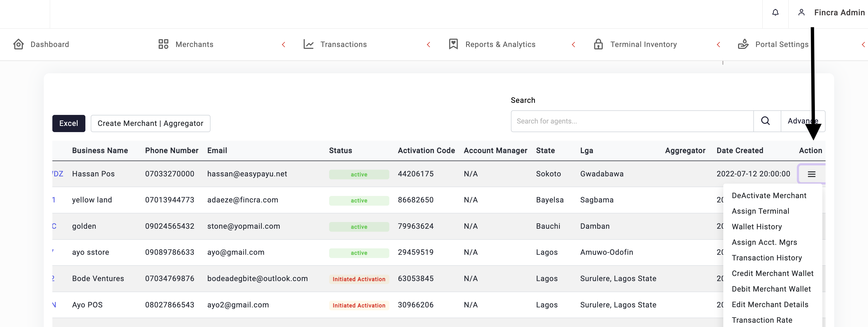Select Edit Merchant Details option

tap(770, 304)
